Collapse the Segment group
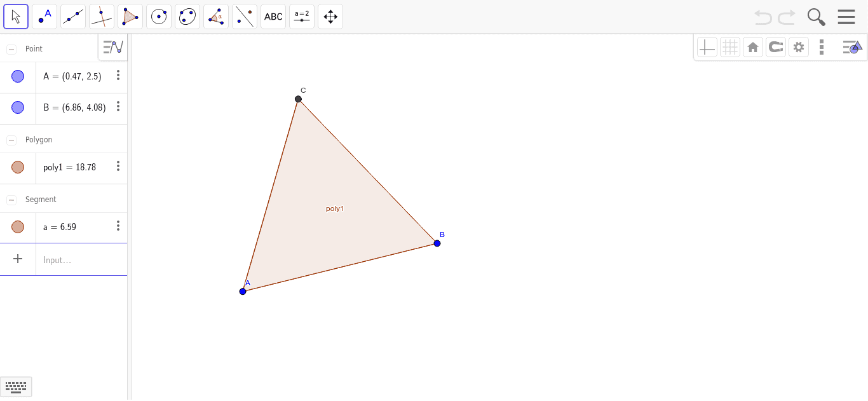The image size is (868, 401). [11, 200]
